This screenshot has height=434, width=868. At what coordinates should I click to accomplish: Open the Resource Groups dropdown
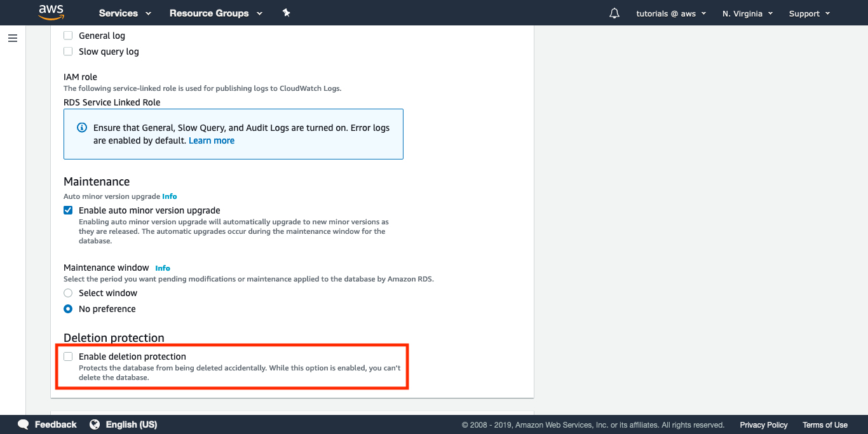click(215, 13)
